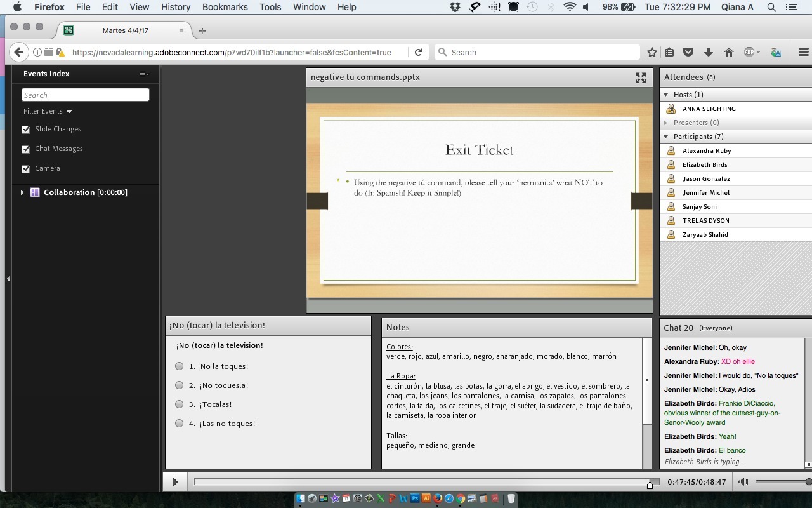Uncheck the Chat Messages checkbox

click(x=26, y=149)
